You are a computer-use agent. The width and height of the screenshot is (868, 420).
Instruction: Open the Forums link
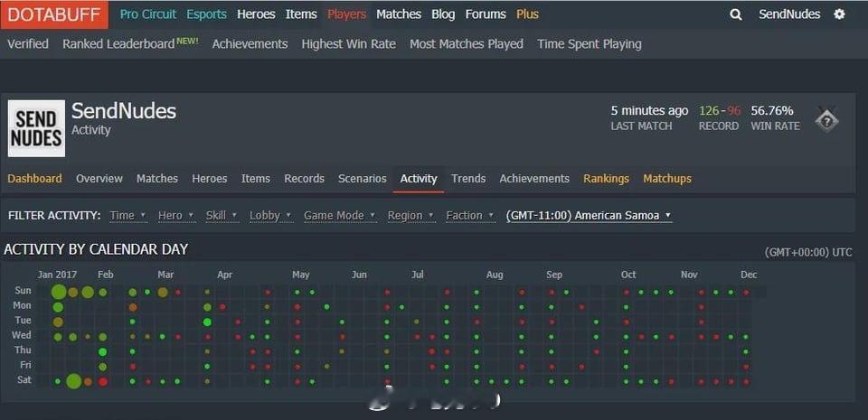[486, 14]
